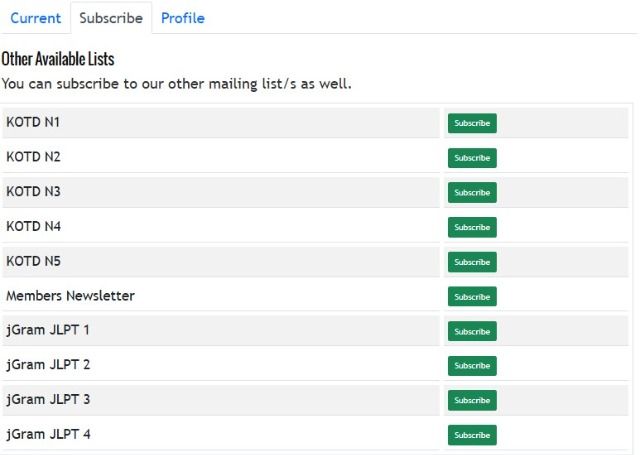This screenshot has width=640, height=455.
Task: Click the KOTD N3 list name
Action: [x=33, y=191]
